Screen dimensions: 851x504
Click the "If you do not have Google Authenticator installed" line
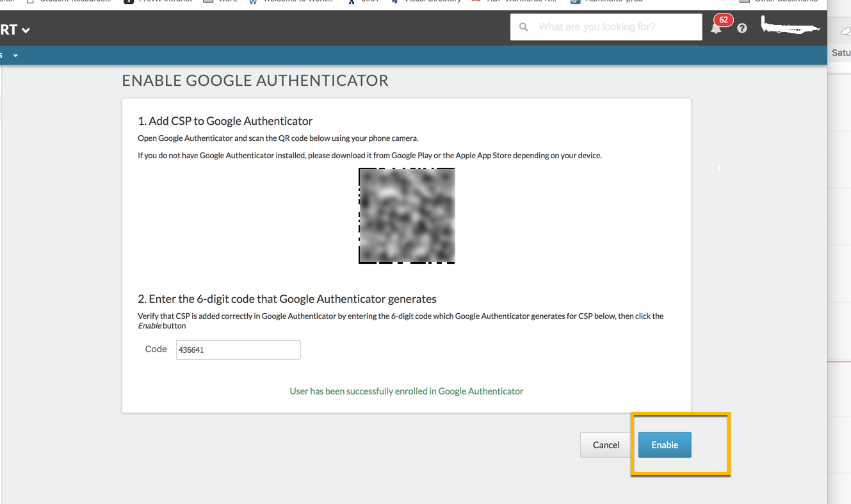click(369, 156)
